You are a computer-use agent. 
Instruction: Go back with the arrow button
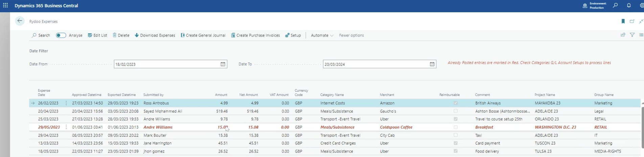(20, 21)
